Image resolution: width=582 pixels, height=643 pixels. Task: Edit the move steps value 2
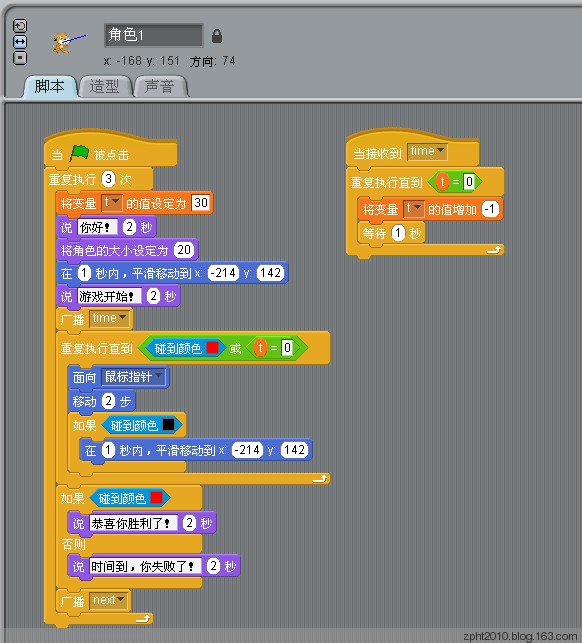click(108, 401)
